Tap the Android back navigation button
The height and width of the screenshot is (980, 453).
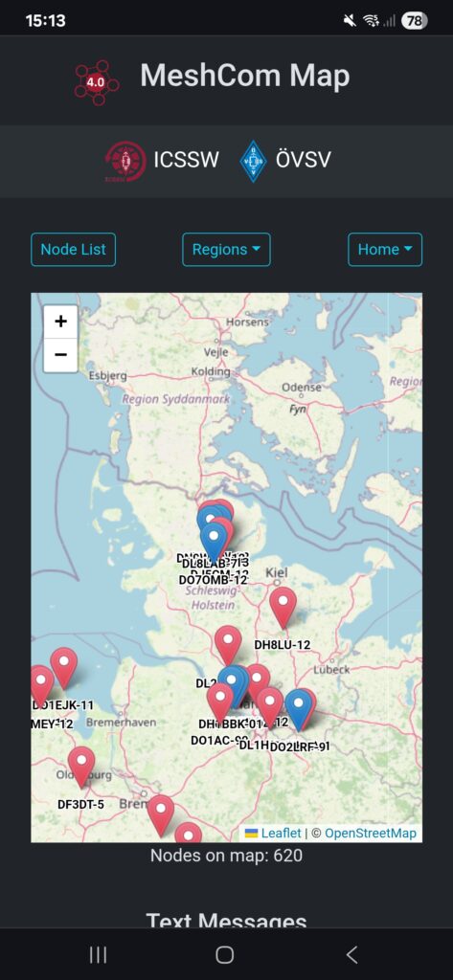coord(352,954)
